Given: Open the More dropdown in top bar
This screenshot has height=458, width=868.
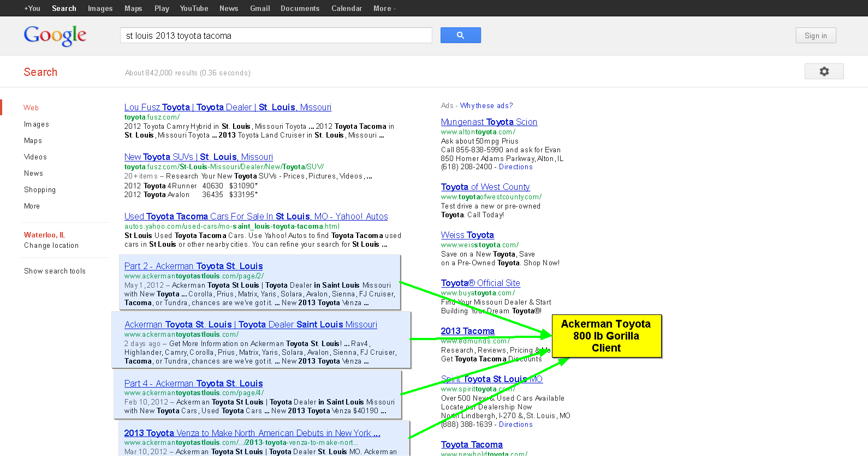Looking at the screenshot, I should [384, 8].
